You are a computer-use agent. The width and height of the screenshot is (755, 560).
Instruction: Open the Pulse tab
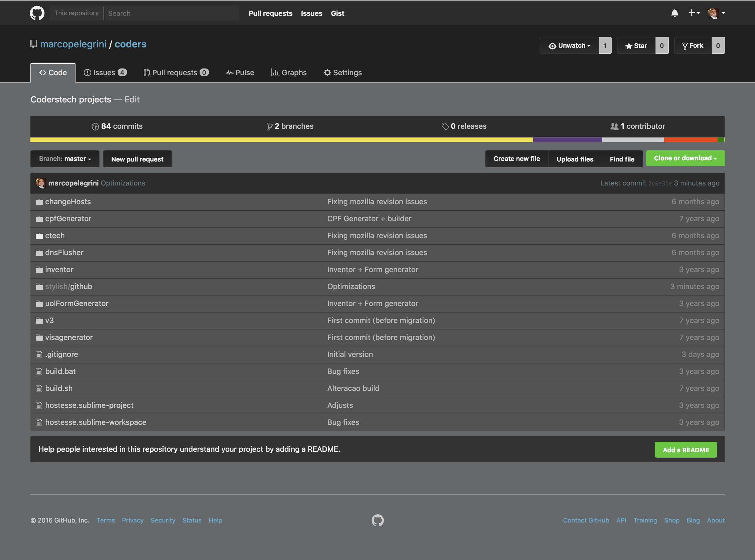click(x=240, y=73)
